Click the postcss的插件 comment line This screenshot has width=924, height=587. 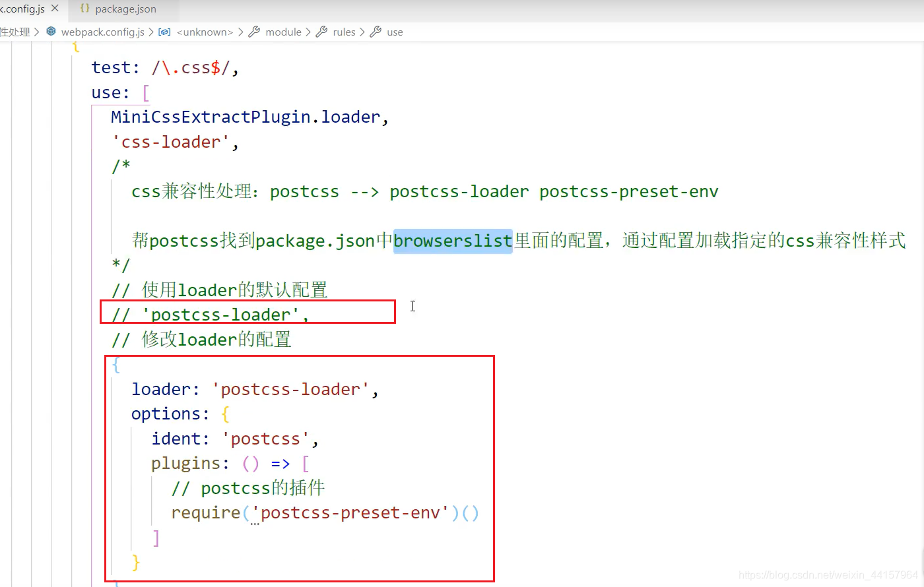point(248,488)
